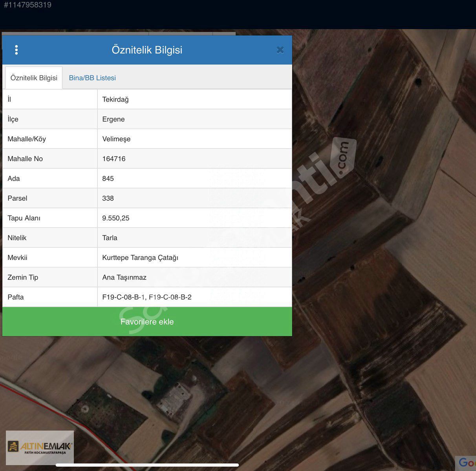This screenshot has height=471, width=476.
Task: Switch to the Bina/BB Listesi tab
Action: tap(92, 78)
